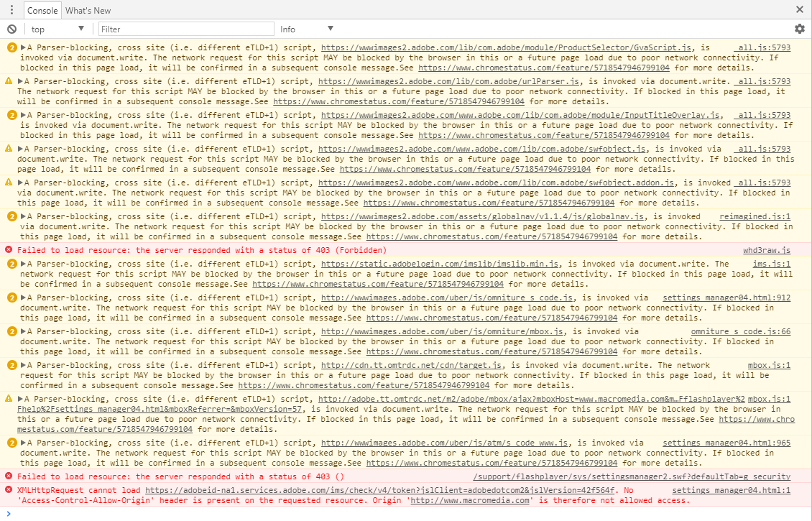
Task: Expand the GvaScript.js warning message
Action: (x=23, y=47)
